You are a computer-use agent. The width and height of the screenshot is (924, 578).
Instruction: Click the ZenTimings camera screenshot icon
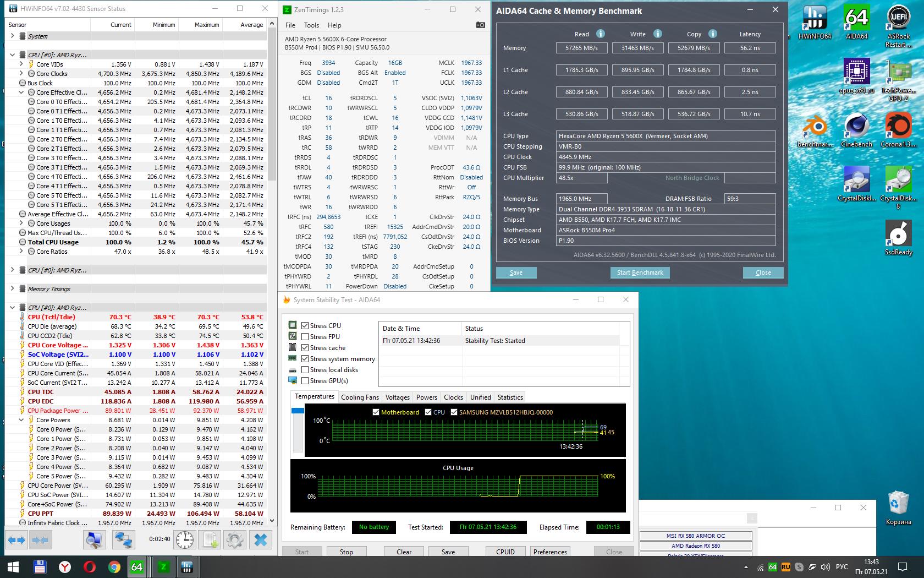coord(480,25)
